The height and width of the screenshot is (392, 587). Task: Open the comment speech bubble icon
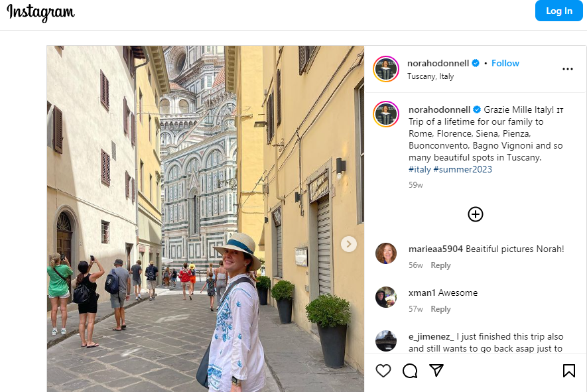tap(410, 371)
